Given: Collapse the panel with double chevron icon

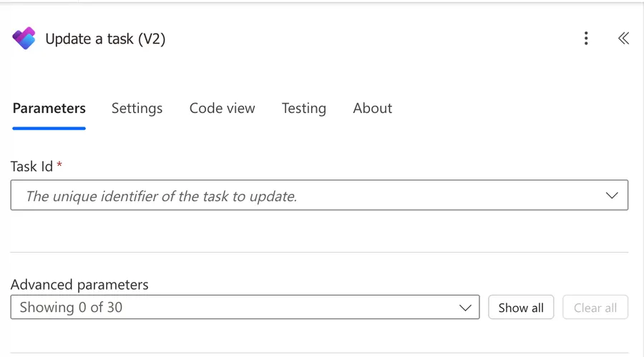Looking at the screenshot, I should pyautogui.click(x=623, y=38).
